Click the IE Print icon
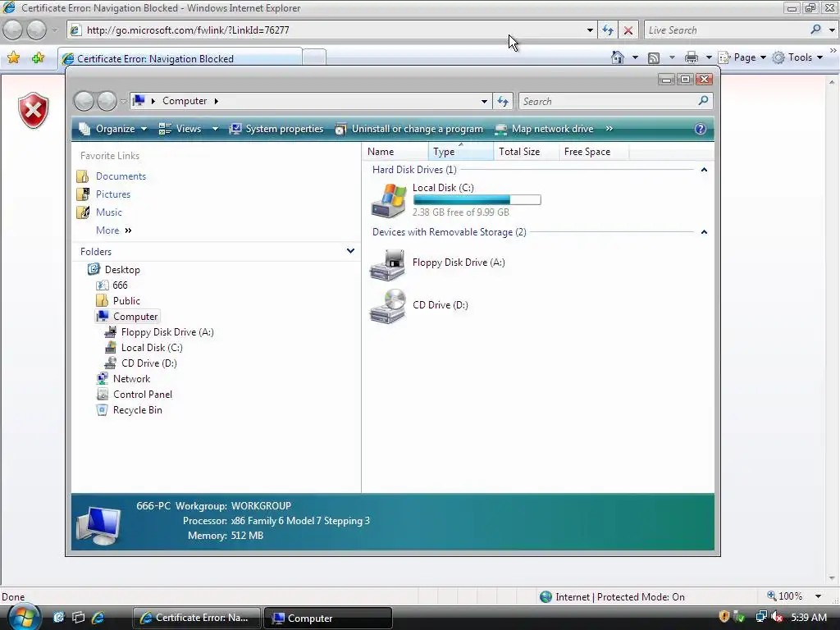Image resolution: width=840 pixels, height=630 pixels. click(x=692, y=57)
